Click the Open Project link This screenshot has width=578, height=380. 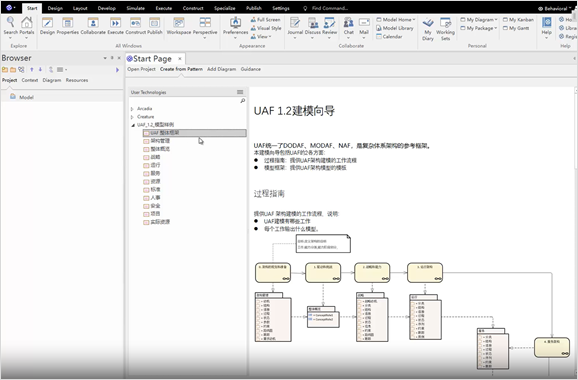pos(142,69)
